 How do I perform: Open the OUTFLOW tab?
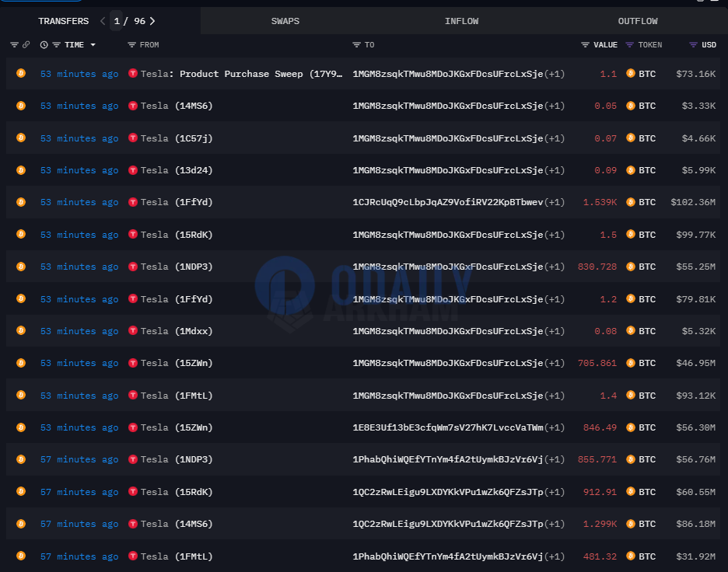pos(638,21)
